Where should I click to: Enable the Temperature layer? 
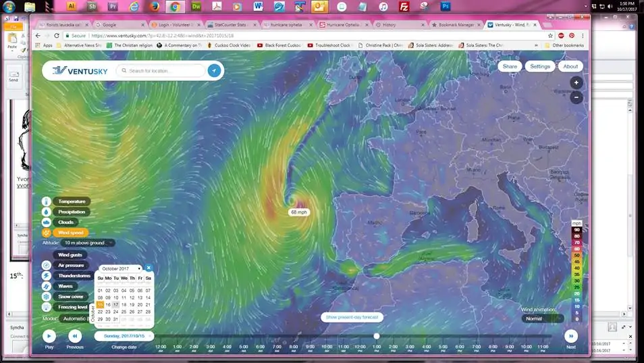point(72,201)
